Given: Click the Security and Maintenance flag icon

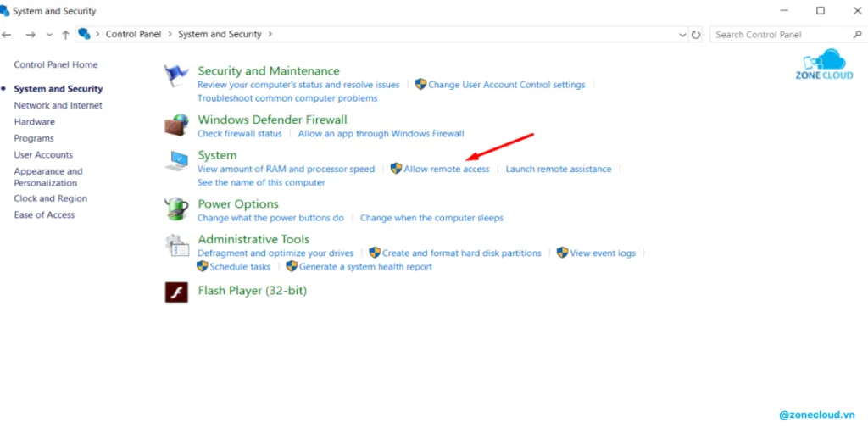Looking at the screenshot, I should click(176, 76).
